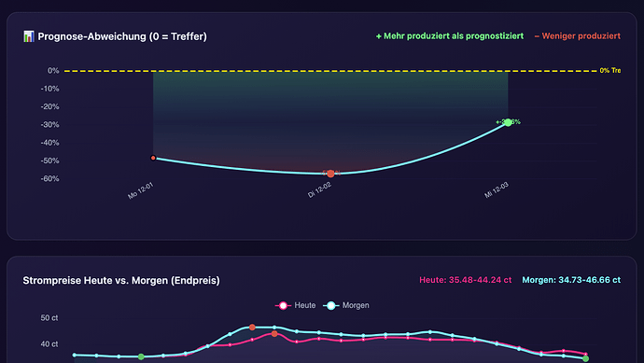Click the 'Prognose-Abweichung (0 = Treffer)' title
Image resolution: width=644 pixels, height=363 pixels.
pyautogui.click(x=122, y=36)
